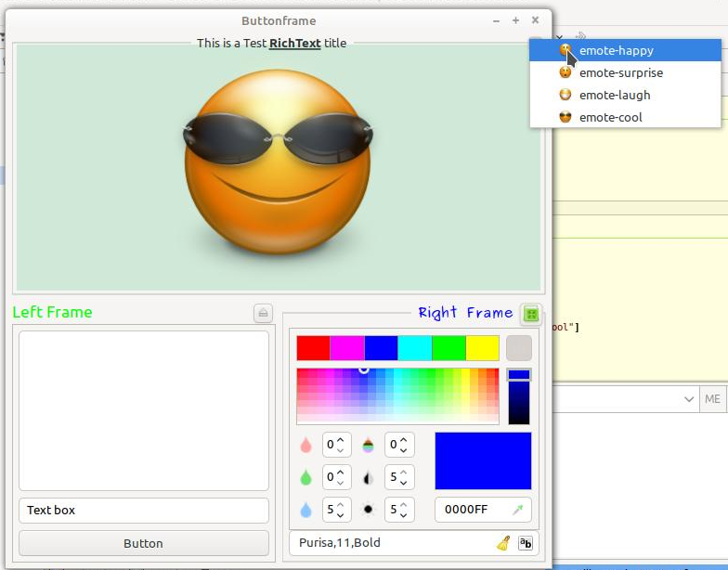This screenshot has height=570, width=728.
Task: Click the rainbow hue droplet icon
Action: (369, 446)
